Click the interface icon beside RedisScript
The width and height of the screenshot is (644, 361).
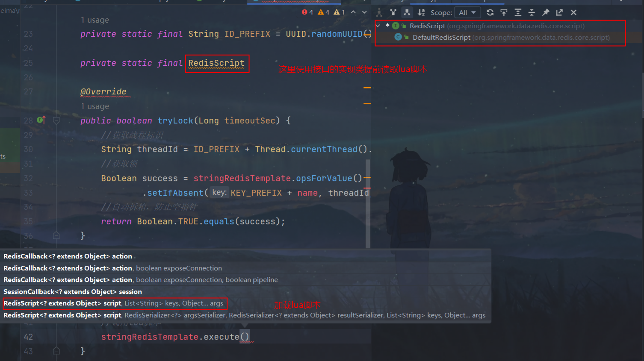tap(396, 26)
